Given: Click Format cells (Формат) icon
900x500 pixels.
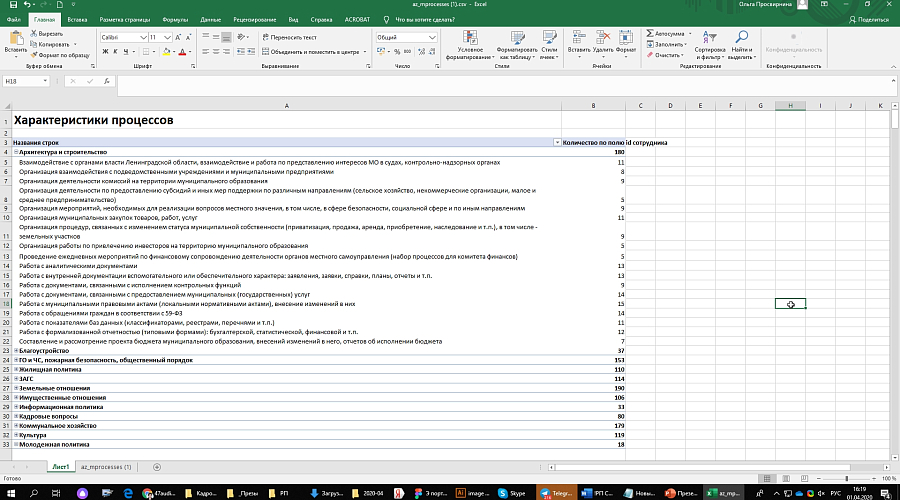Looking at the screenshot, I should click(626, 38).
